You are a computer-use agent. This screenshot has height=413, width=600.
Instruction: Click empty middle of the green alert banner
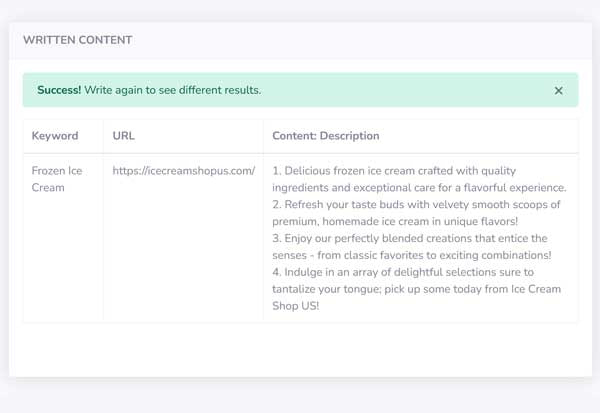click(x=406, y=90)
